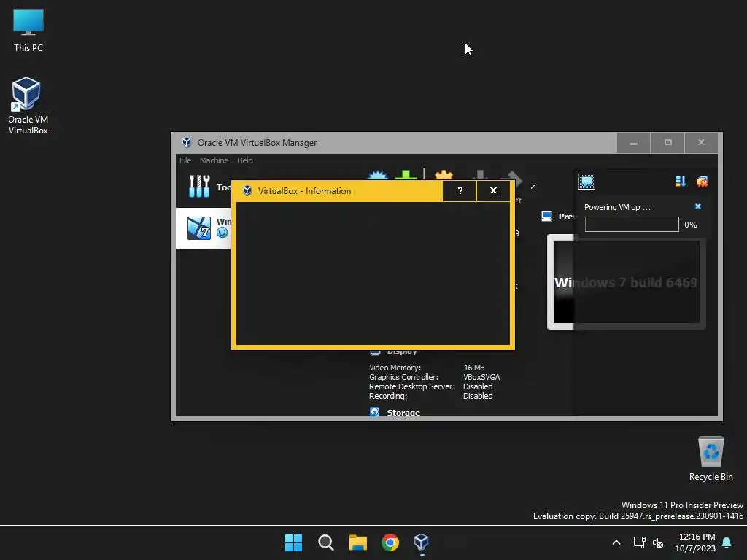The height and width of the screenshot is (560, 747).
Task: Click the VBoxSVGA graphics controller value
Action: [481, 377]
